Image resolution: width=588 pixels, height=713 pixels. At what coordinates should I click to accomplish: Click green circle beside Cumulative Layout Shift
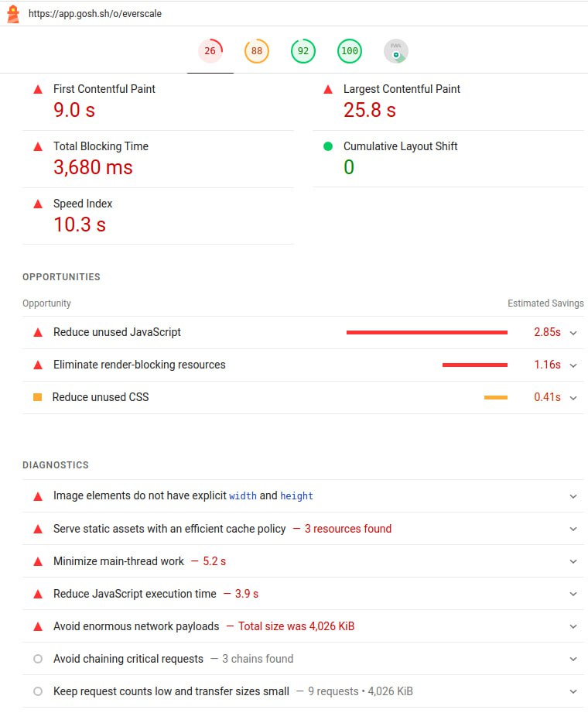point(328,146)
